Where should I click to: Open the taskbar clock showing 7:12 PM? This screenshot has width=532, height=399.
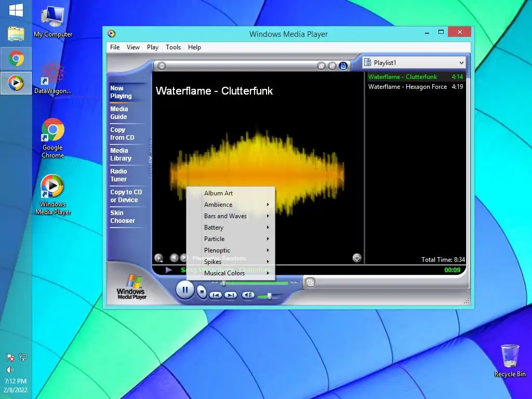click(16, 385)
